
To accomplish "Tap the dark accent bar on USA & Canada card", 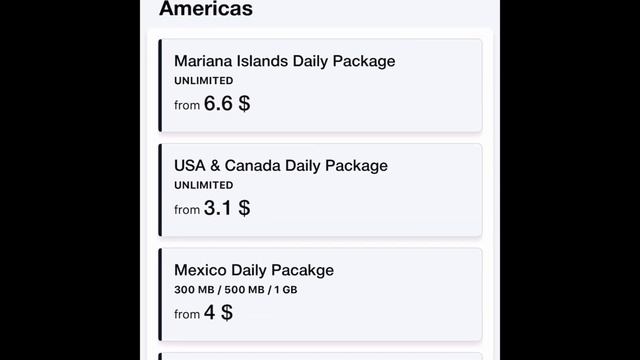I will click(160, 190).
